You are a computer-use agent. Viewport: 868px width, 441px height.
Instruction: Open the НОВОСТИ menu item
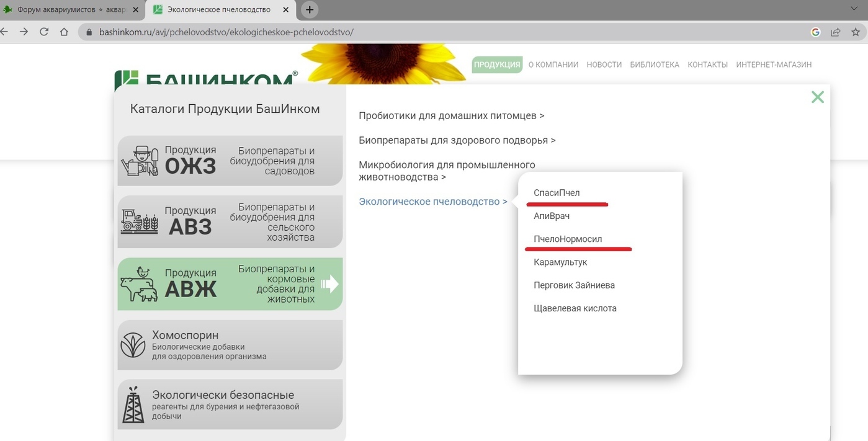click(x=604, y=65)
